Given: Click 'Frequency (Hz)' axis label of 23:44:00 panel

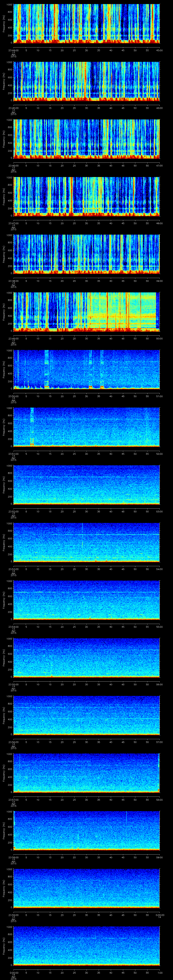Looking at the screenshot, I should 4,24.
